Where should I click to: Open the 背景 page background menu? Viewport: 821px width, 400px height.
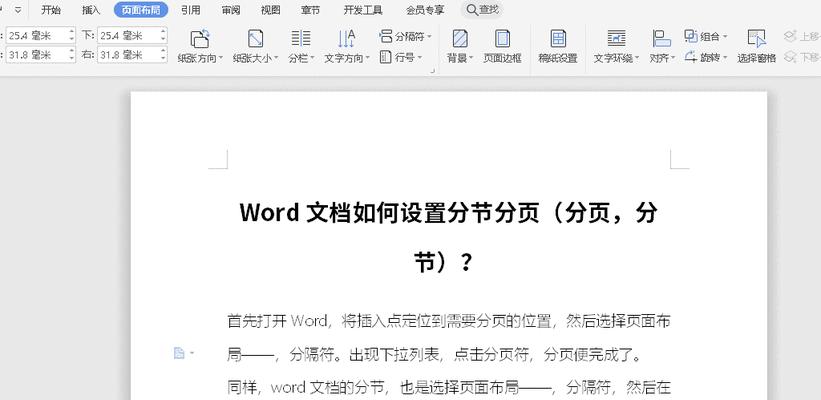click(x=460, y=47)
